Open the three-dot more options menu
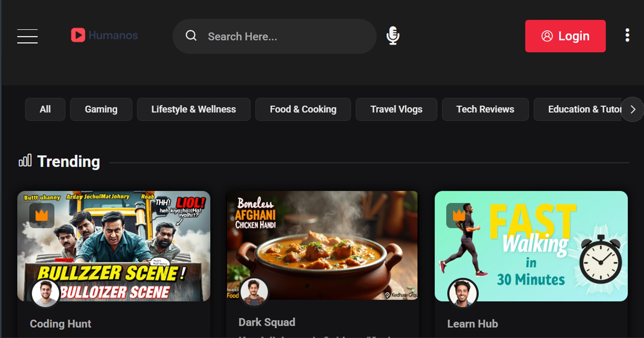The image size is (644, 338). click(627, 35)
